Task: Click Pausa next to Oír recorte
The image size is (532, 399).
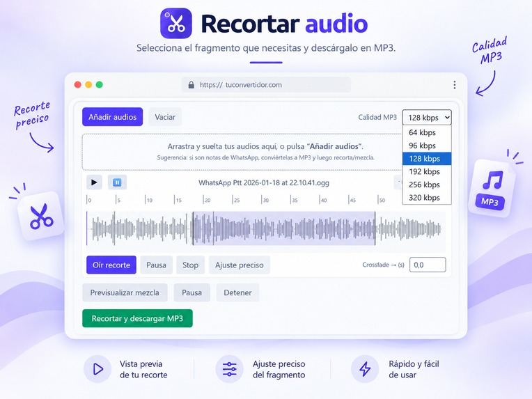Action: (x=157, y=265)
